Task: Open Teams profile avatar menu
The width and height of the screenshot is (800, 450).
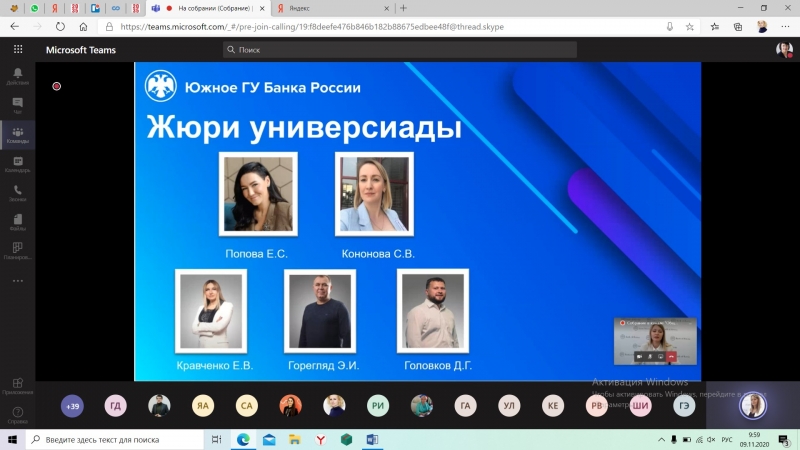Action: 784,49
